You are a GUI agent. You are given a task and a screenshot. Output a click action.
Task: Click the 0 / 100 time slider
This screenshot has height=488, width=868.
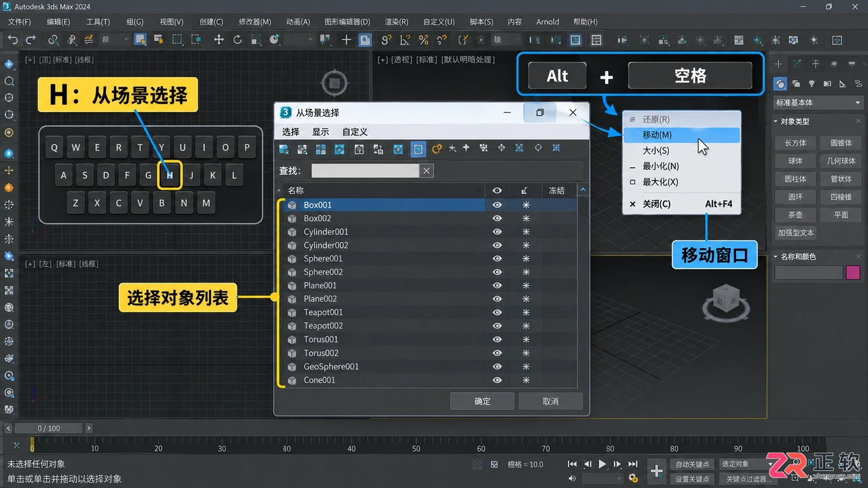click(x=49, y=428)
